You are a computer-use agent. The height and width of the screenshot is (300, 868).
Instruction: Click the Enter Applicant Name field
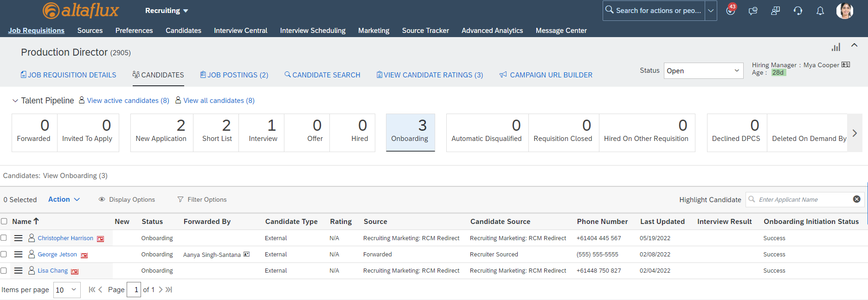pyautogui.click(x=804, y=199)
